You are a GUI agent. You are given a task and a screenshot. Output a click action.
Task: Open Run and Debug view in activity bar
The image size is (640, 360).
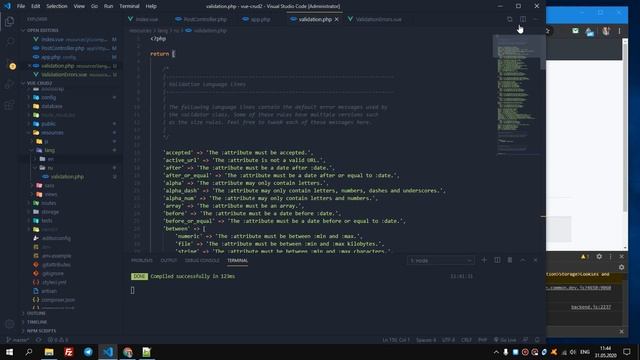(9, 84)
